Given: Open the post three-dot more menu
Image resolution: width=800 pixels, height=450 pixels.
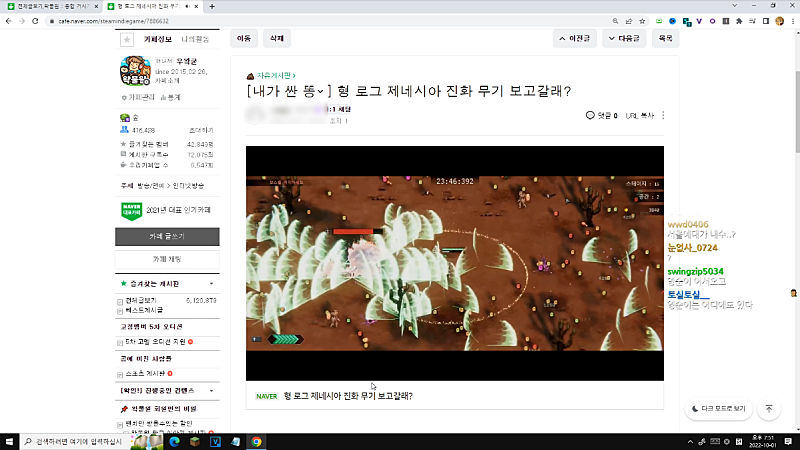Looking at the screenshot, I should point(663,115).
